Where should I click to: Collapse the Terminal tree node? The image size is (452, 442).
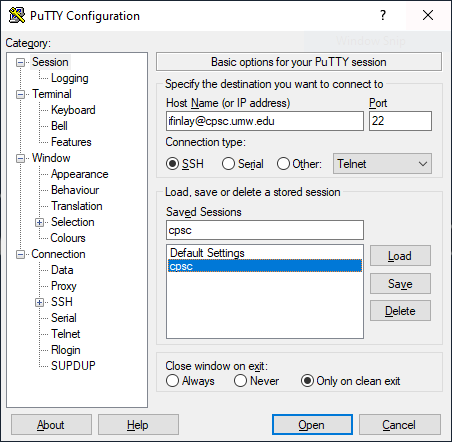pyautogui.click(x=20, y=94)
